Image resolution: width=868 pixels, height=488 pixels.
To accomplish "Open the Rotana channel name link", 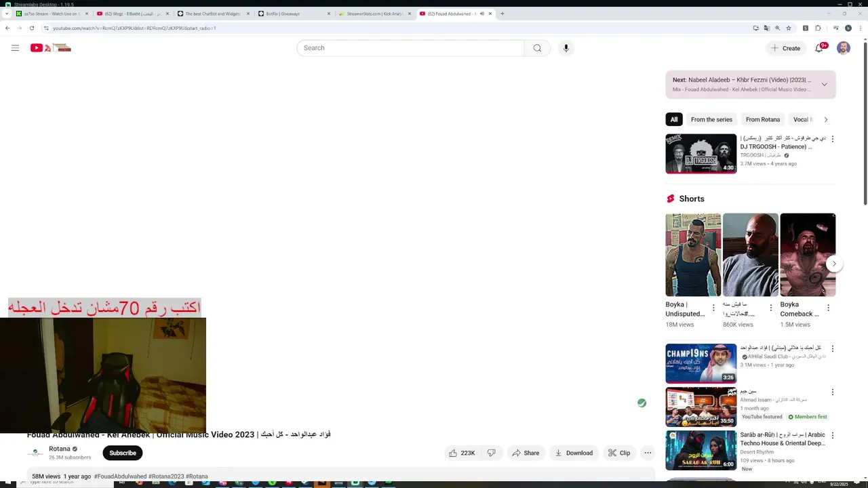I will (60, 449).
